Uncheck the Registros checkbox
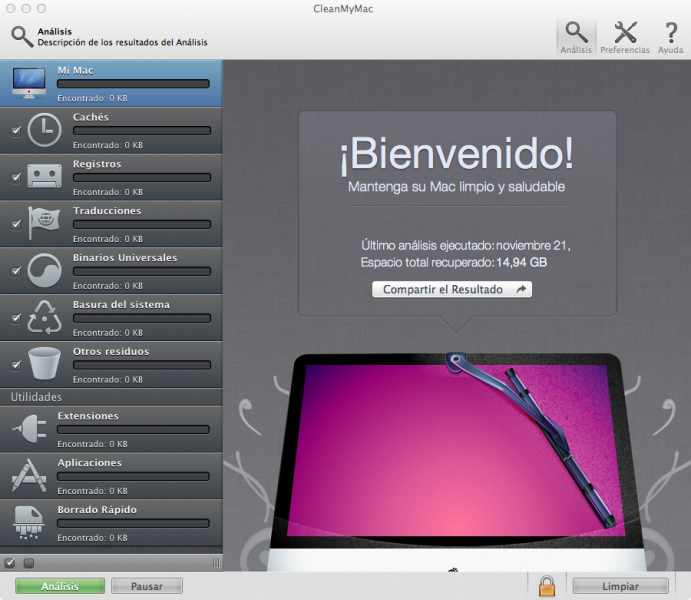Viewport: 691px width, 600px height. point(16,177)
